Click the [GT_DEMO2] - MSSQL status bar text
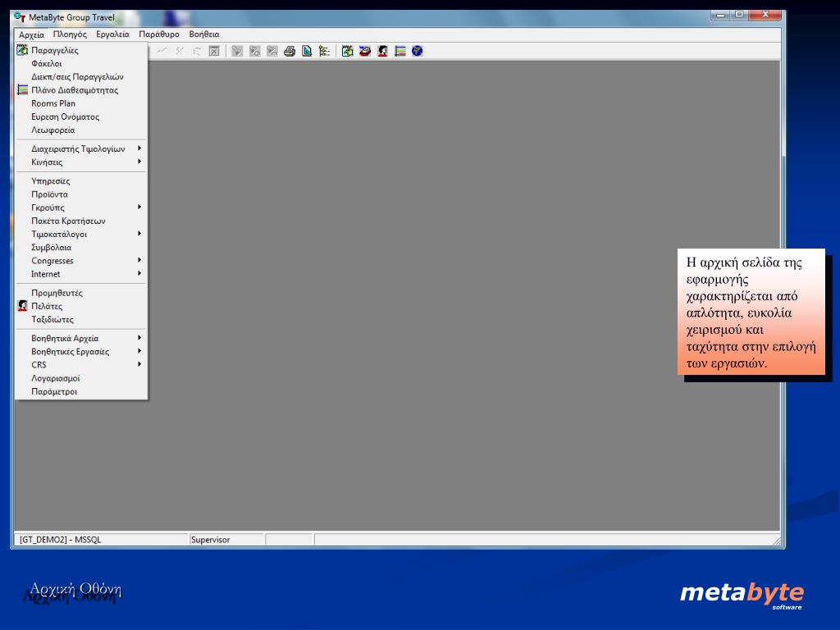The width and height of the screenshot is (840, 630). tap(60, 540)
